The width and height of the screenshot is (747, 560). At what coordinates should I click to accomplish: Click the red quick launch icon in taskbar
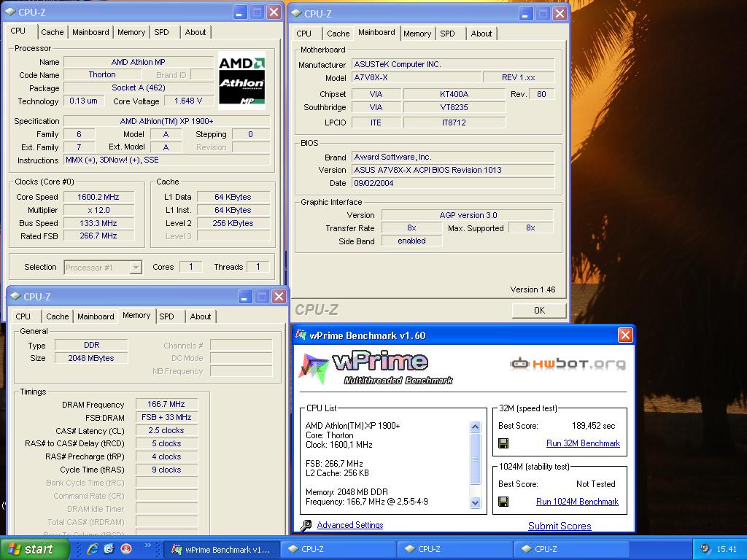pyautogui.click(x=126, y=549)
